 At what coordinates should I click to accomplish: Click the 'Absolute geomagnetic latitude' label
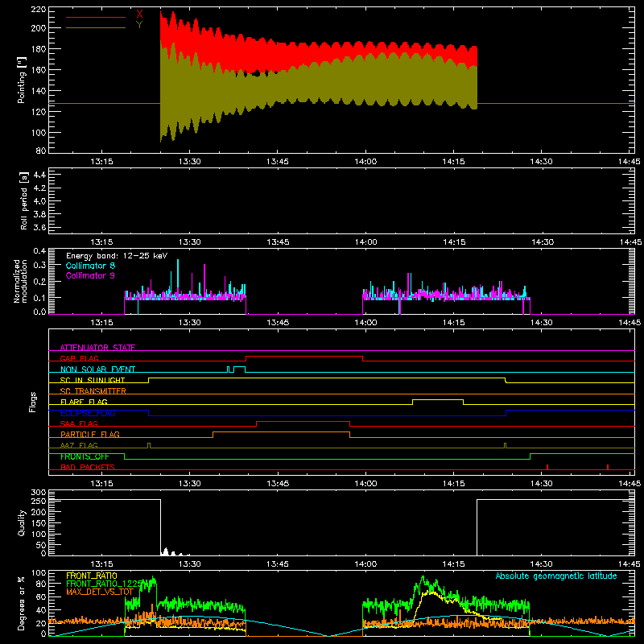556,576
